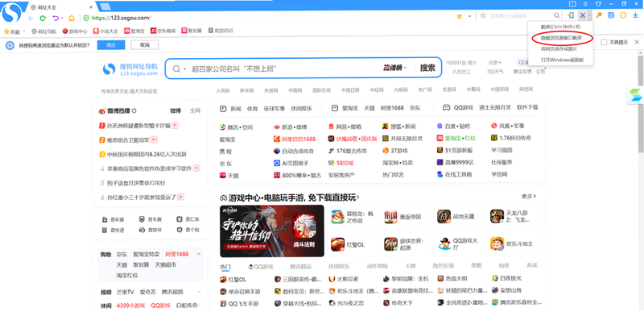This screenshot has width=644, height=312.
Task: Click the blue 确定 button
Action: pyautogui.click(x=111, y=45)
